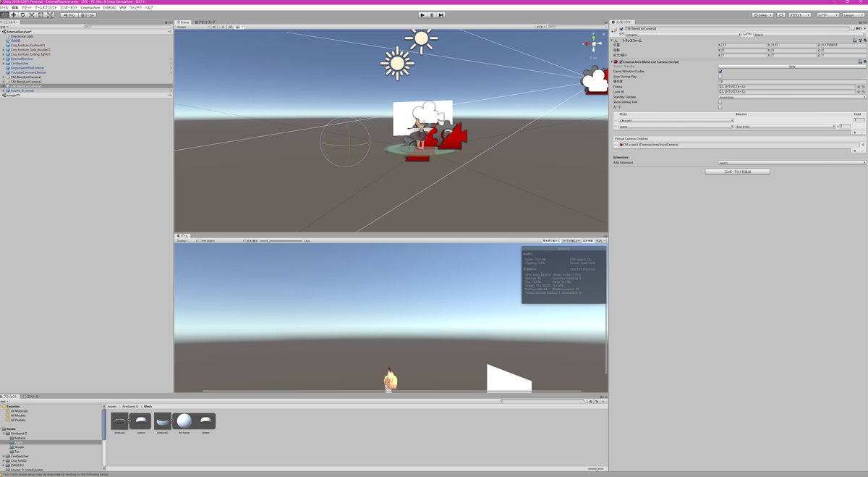Click the Scene orientation gizmo
Viewport: 868px width, 477px height.
(593, 44)
